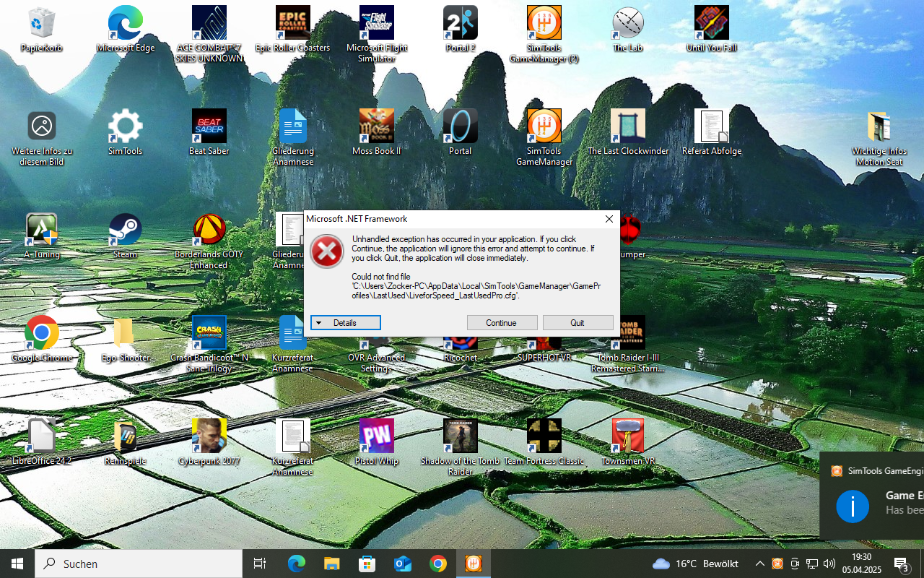Click the orange SimTools system tray icon
This screenshot has width=924, height=578.
[777, 564]
